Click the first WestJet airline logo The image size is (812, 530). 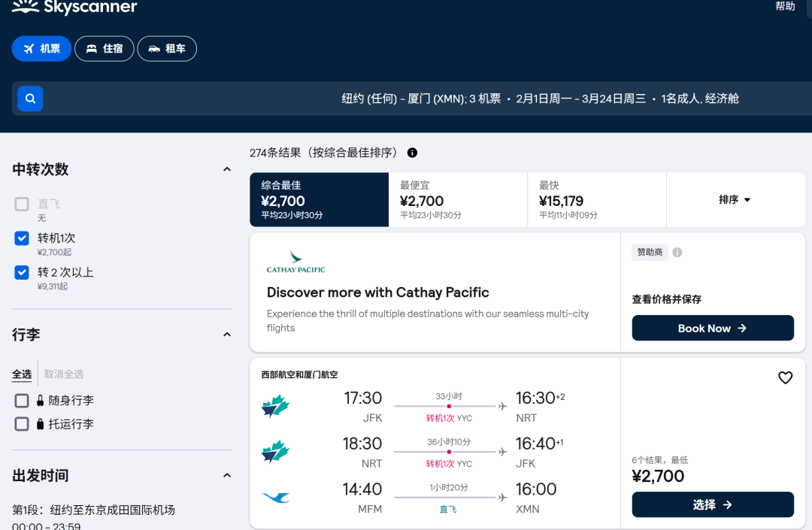coord(275,406)
